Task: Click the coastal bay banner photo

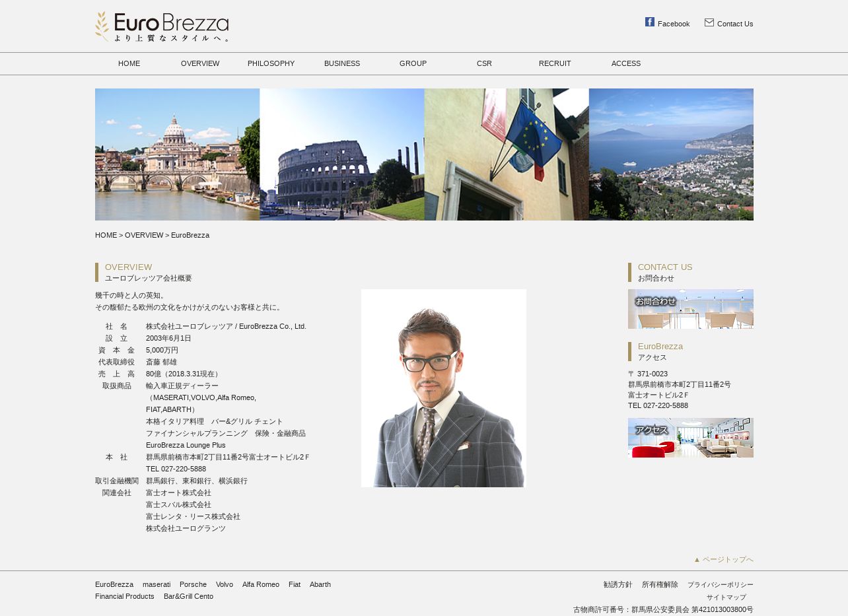Action: 671,154
